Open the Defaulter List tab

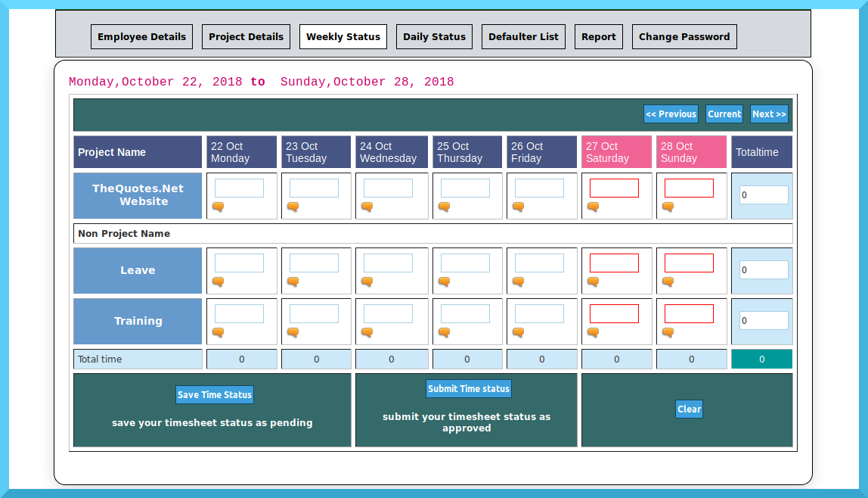click(523, 36)
